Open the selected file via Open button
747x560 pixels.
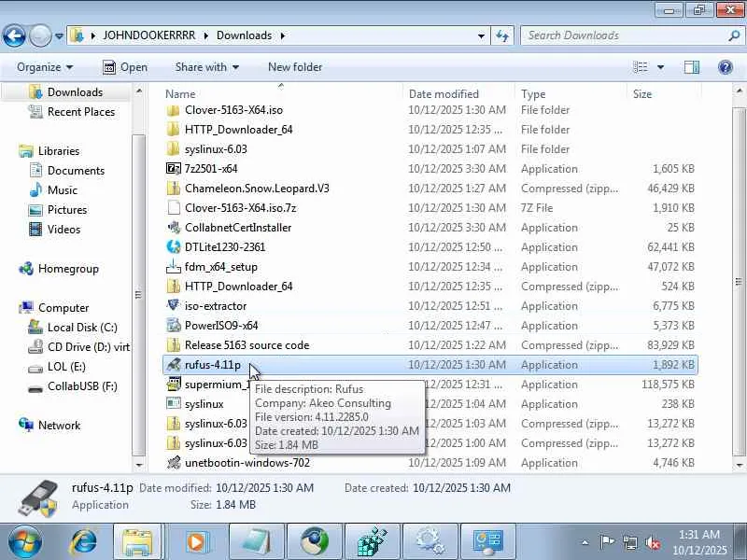point(125,67)
